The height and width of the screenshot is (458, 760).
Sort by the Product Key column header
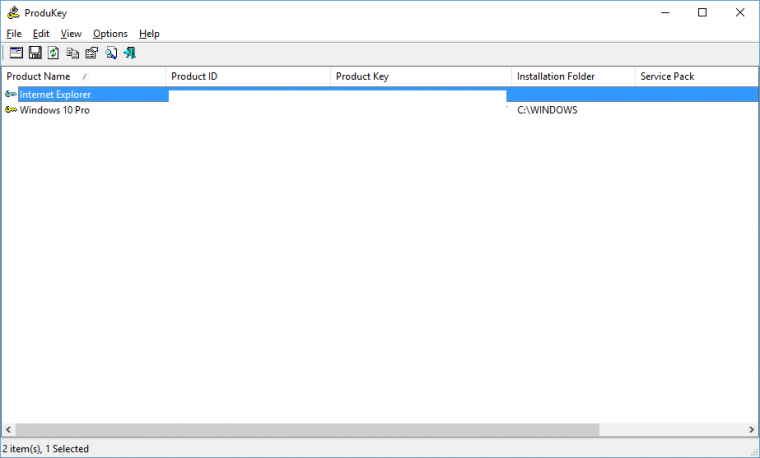(421, 77)
